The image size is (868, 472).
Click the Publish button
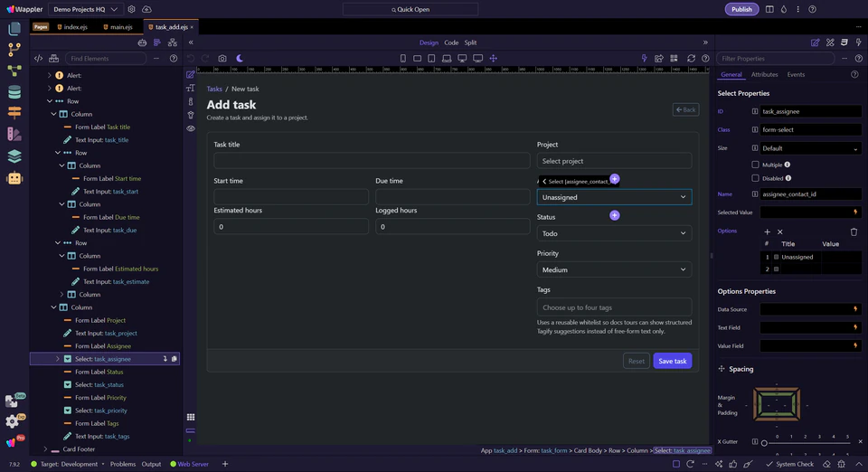(x=741, y=9)
